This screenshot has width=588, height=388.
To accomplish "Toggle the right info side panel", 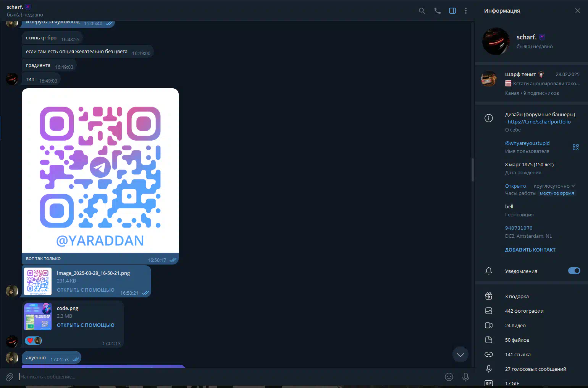I will [x=452, y=11].
